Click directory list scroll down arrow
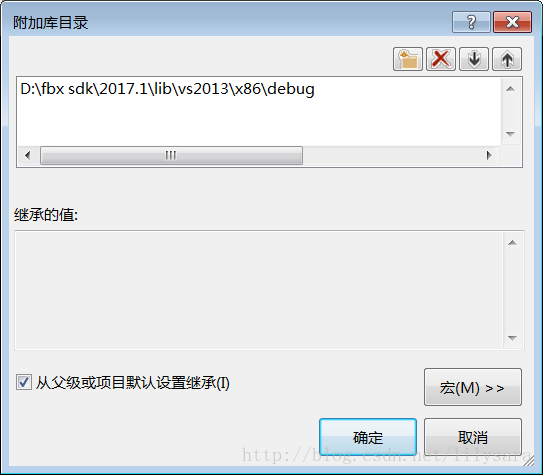The height and width of the screenshot is (475, 543). click(x=510, y=134)
